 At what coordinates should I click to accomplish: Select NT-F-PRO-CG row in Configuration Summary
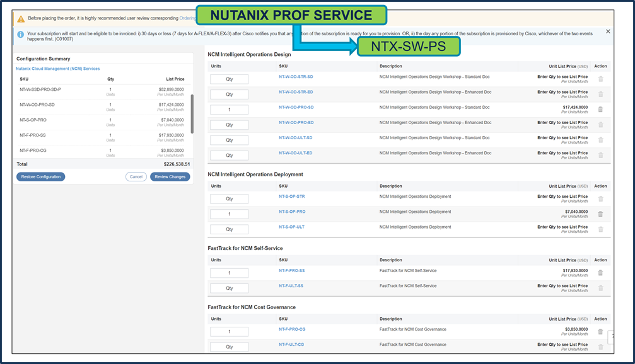point(103,152)
